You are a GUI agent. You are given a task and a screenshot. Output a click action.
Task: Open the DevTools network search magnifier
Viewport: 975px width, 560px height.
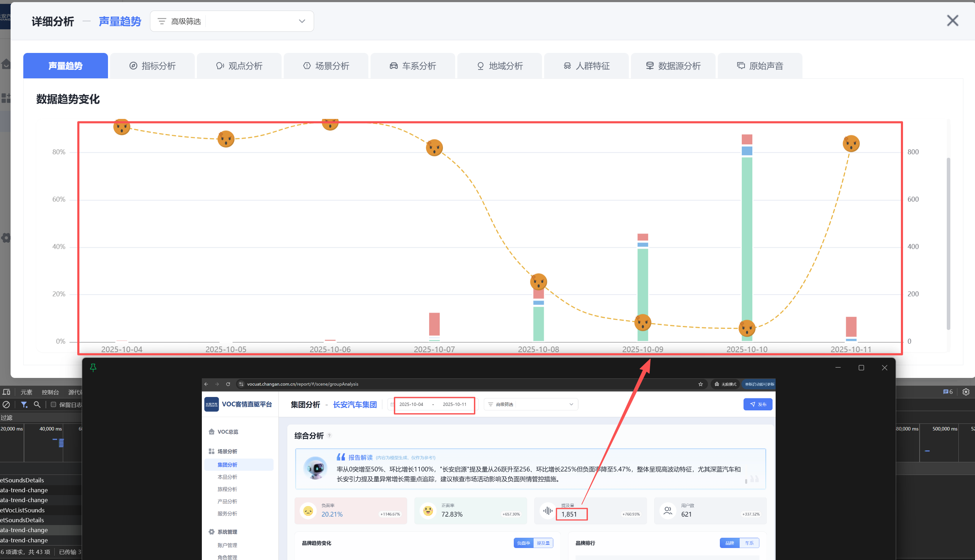point(37,405)
